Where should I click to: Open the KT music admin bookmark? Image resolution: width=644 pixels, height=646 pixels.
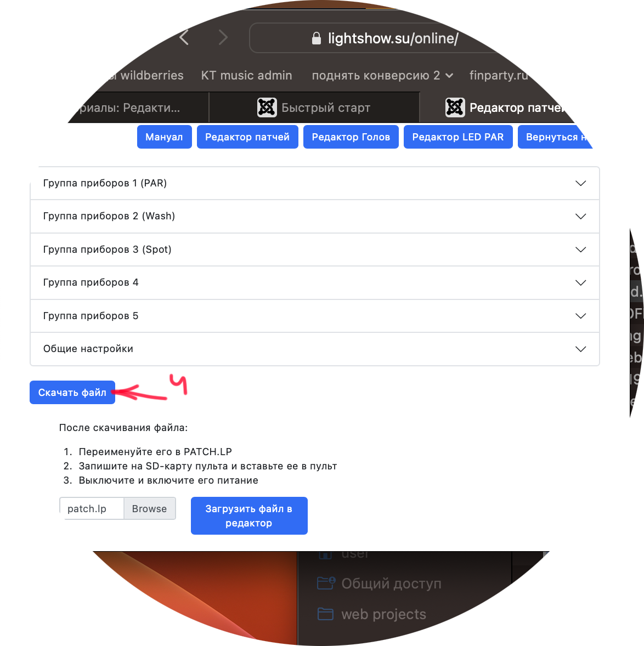click(246, 75)
